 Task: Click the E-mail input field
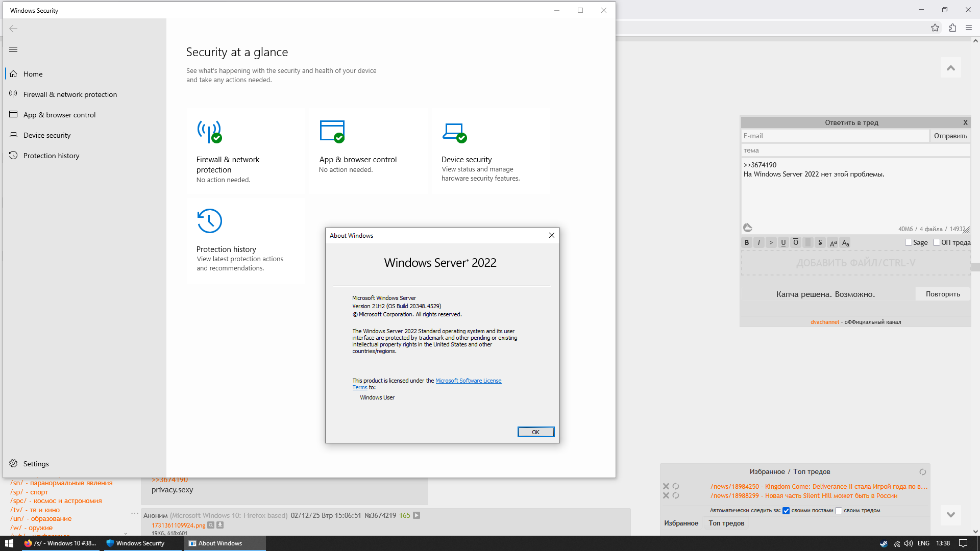835,136
